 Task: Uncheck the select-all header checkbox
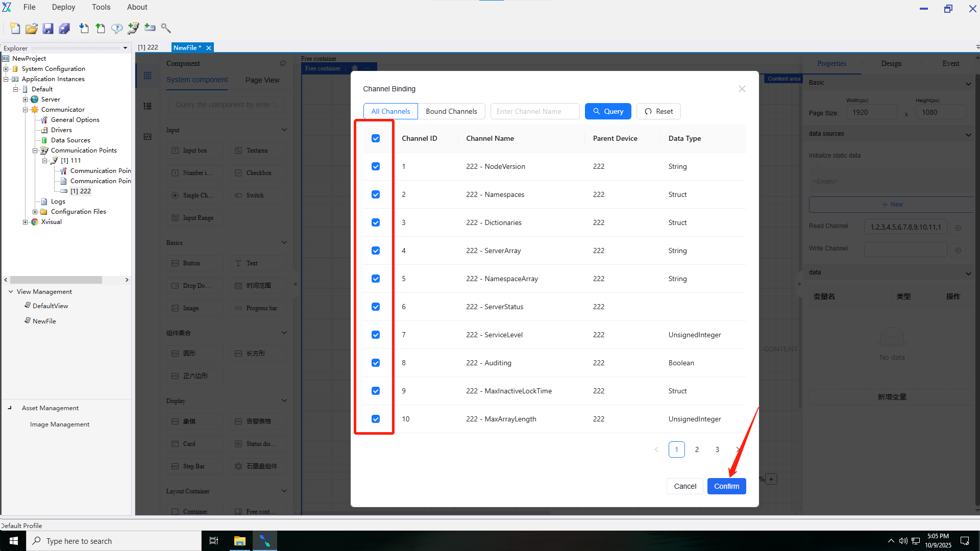pos(376,138)
